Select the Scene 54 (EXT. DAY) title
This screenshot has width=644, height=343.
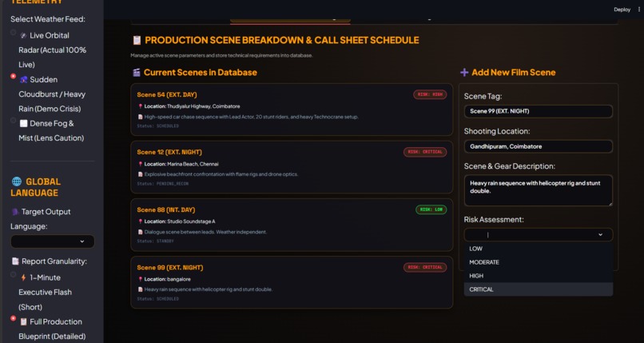(x=167, y=95)
